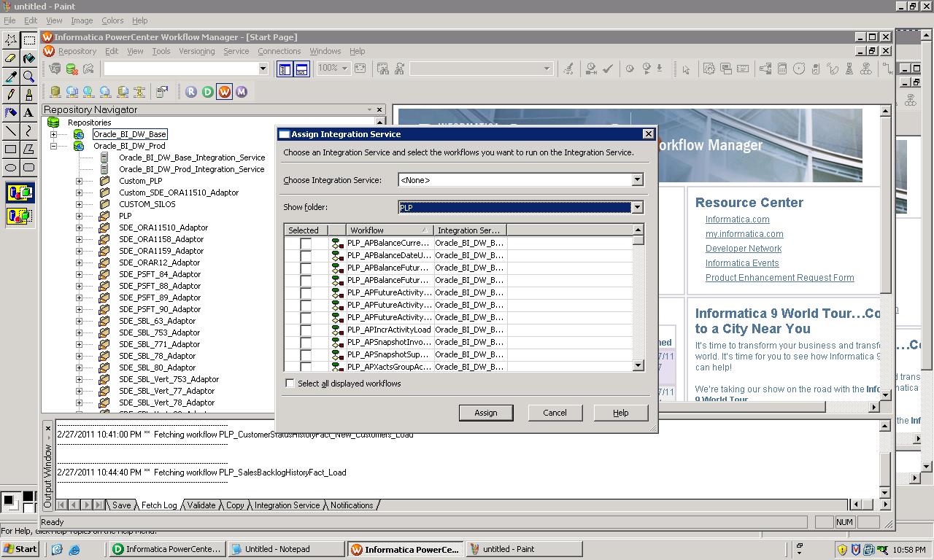Select Paint's Brush tool
Viewport: 934px width, 560px height.
[x=28, y=95]
